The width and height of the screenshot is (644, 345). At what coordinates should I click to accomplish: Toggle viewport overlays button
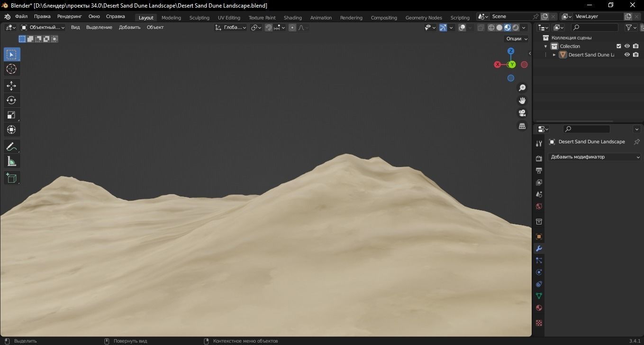pyautogui.click(x=463, y=28)
